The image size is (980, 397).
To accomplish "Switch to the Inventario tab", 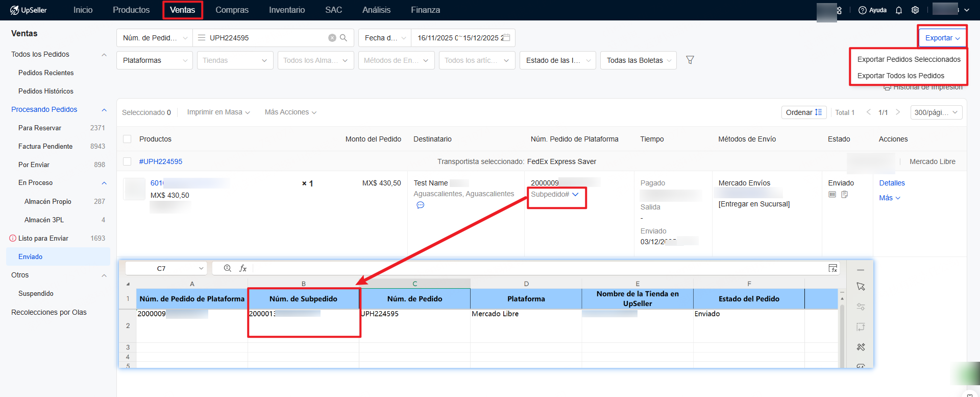I will [286, 10].
